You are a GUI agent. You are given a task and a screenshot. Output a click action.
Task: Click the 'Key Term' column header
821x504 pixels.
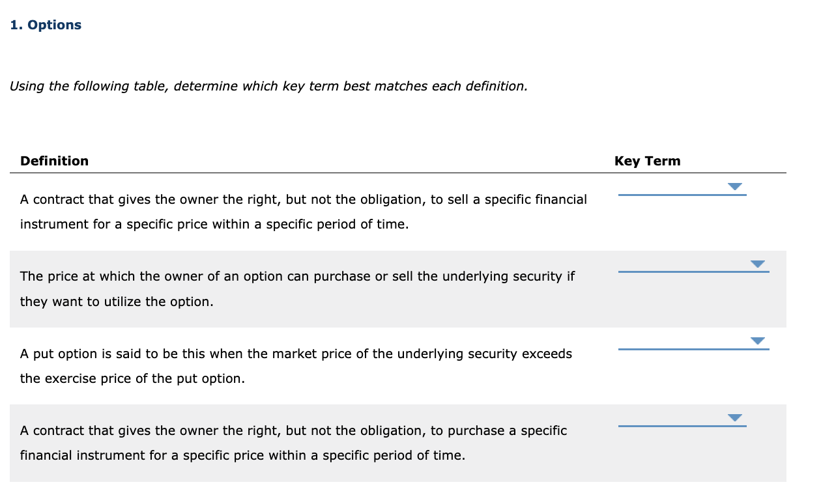click(x=647, y=161)
